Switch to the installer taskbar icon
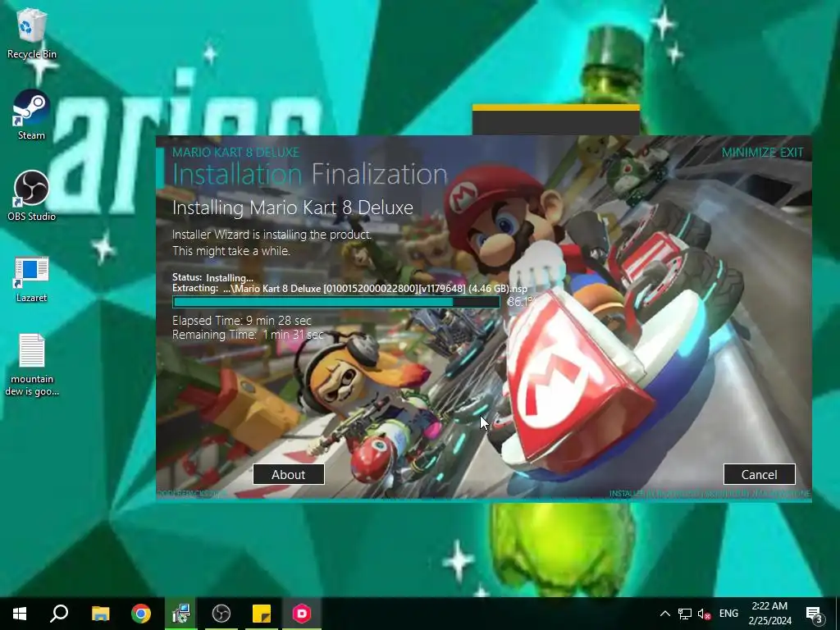Image resolution: width=840 pixels, height=630 pixels. (x=181, y=614)
